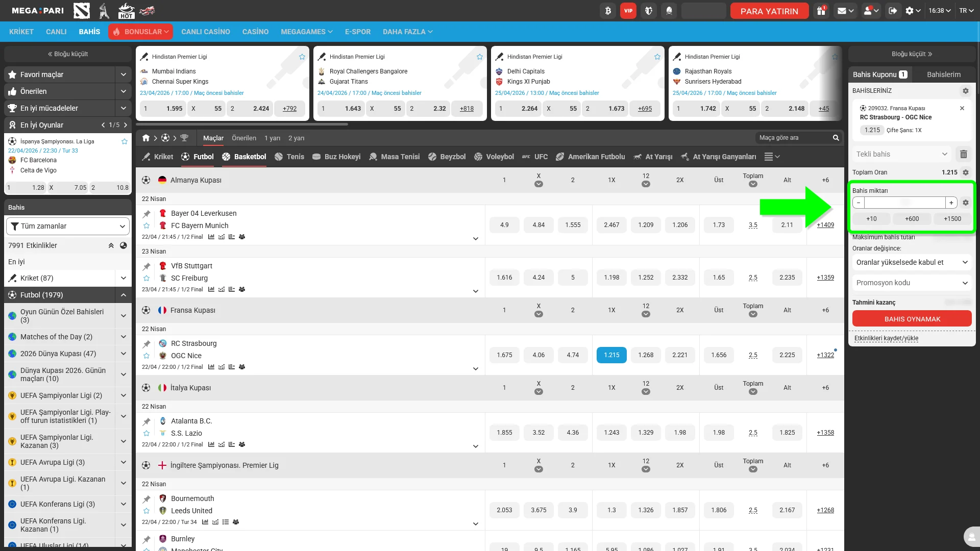The image size is (980, 551).
Task: Star the Bournemouth match
Action: click(x=146, y=511)
